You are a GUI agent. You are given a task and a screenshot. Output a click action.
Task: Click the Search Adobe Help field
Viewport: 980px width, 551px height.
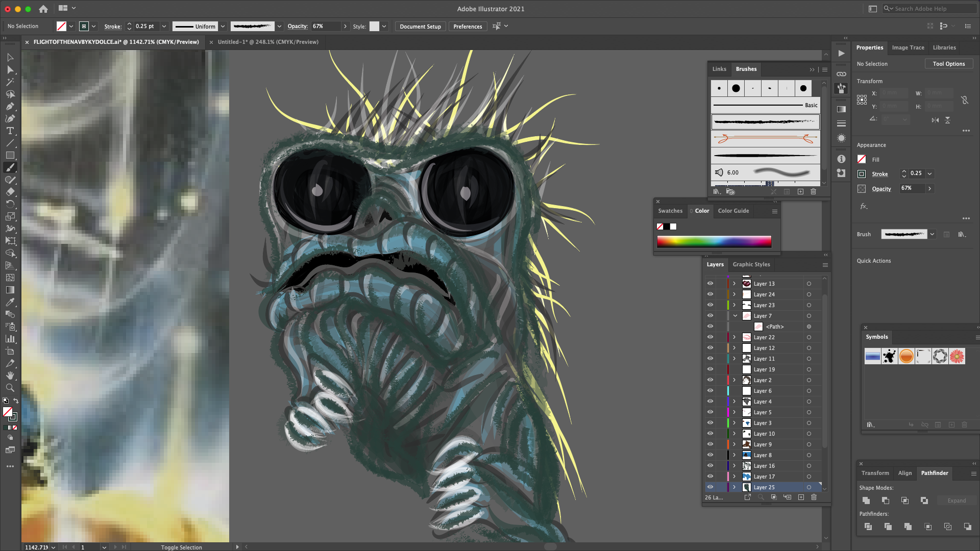pyautogui.click(x=930, y=9)
